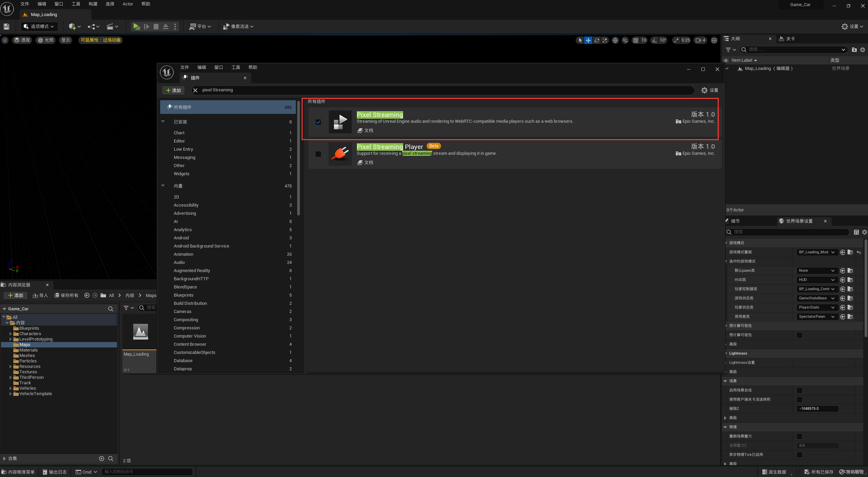868x477 pixels.
Task: Click the Pixel Streaming plugin icon
Action: (340, 122)
